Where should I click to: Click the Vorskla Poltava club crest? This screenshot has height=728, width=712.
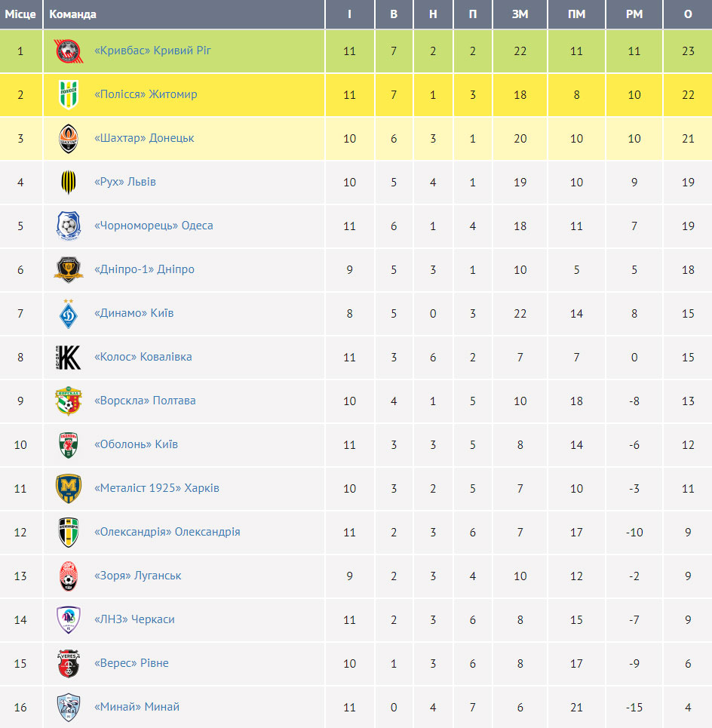68,401
